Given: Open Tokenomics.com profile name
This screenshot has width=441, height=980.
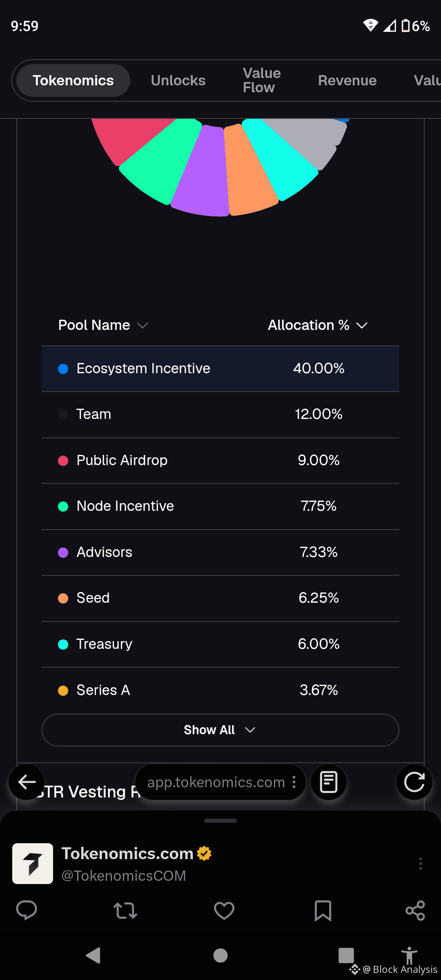Looking at the screenshot, I should pos(127,853).
